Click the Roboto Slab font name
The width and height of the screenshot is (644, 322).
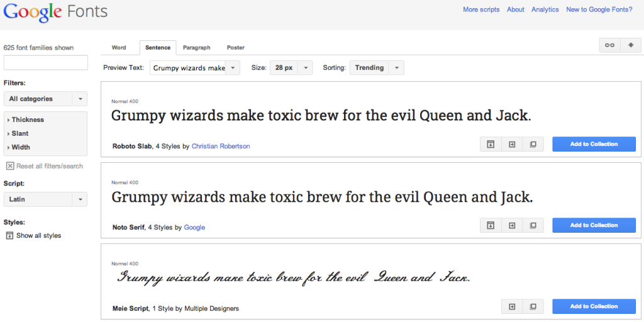[132, 146]
